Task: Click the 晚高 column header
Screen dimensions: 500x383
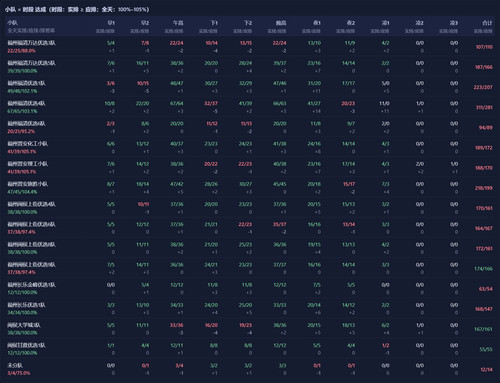Action: (x=281, y=23)
